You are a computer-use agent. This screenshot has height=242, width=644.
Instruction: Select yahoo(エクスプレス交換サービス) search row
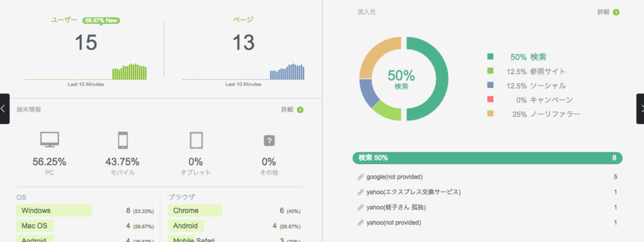point(487,192)
